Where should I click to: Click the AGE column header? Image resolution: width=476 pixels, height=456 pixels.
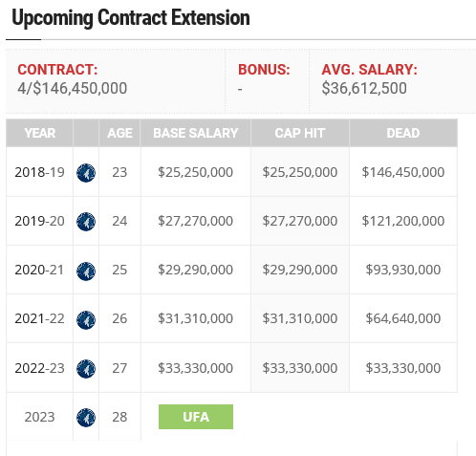click(x=119, y=133)
